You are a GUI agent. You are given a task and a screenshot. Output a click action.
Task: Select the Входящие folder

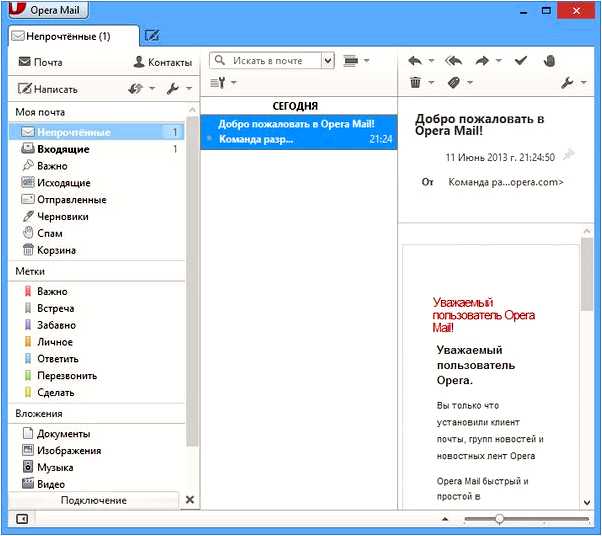point(96,149)
